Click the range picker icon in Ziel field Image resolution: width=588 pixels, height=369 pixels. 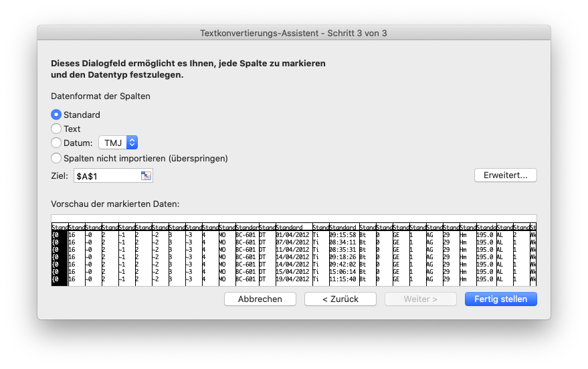tap(146, 176)
